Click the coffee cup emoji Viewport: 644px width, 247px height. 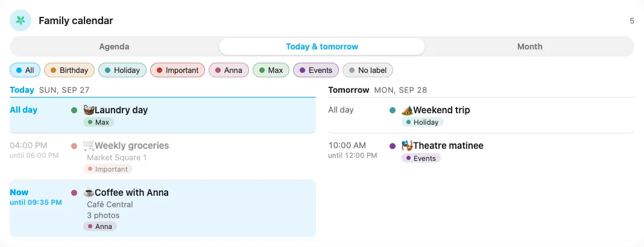pos(89,192)
